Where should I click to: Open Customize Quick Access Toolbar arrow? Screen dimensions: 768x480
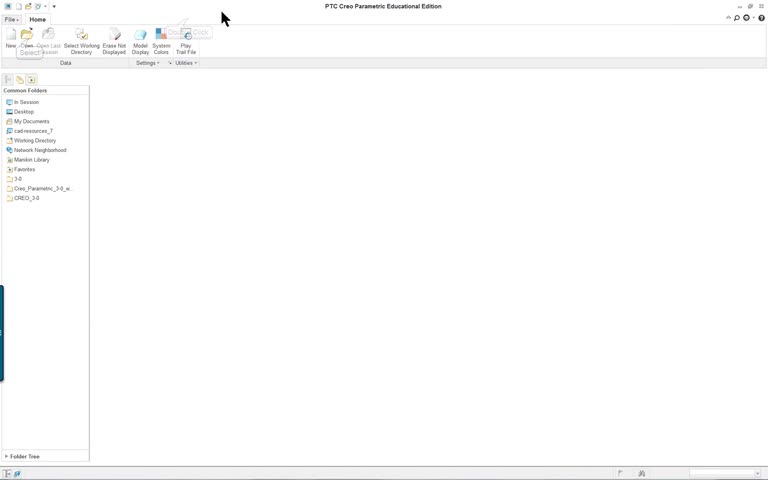[54, 6]
